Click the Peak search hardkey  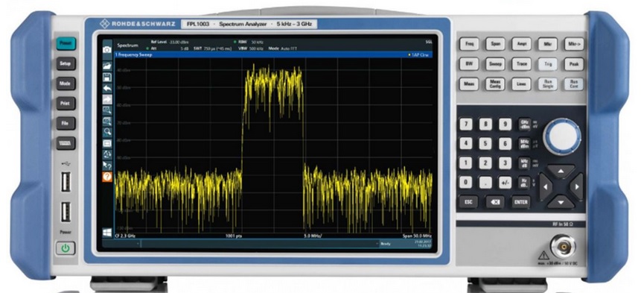(x=574, y=64)
